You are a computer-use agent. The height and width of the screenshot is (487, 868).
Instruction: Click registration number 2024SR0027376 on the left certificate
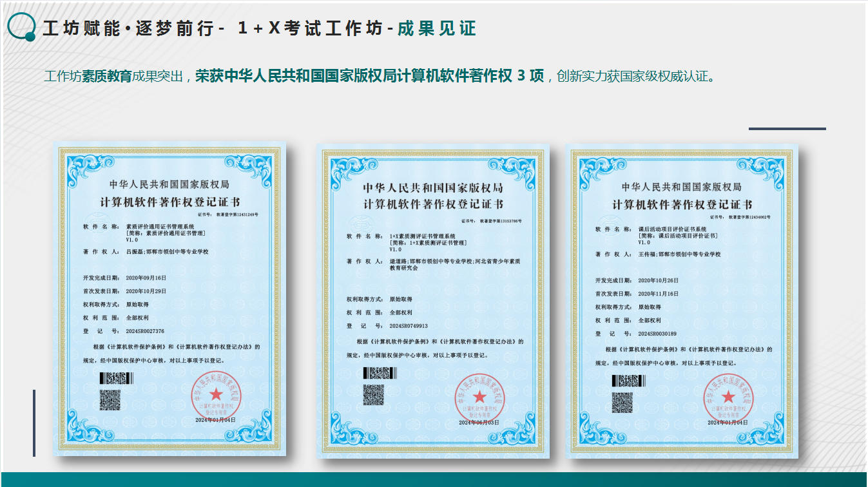pos(145,331)
